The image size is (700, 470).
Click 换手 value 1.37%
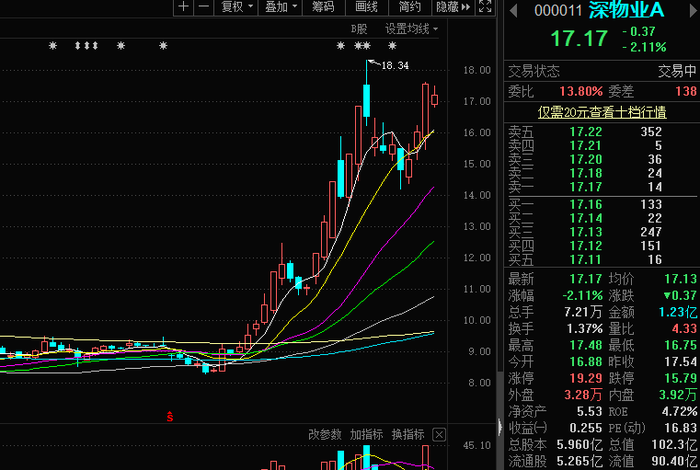point(584,329)
